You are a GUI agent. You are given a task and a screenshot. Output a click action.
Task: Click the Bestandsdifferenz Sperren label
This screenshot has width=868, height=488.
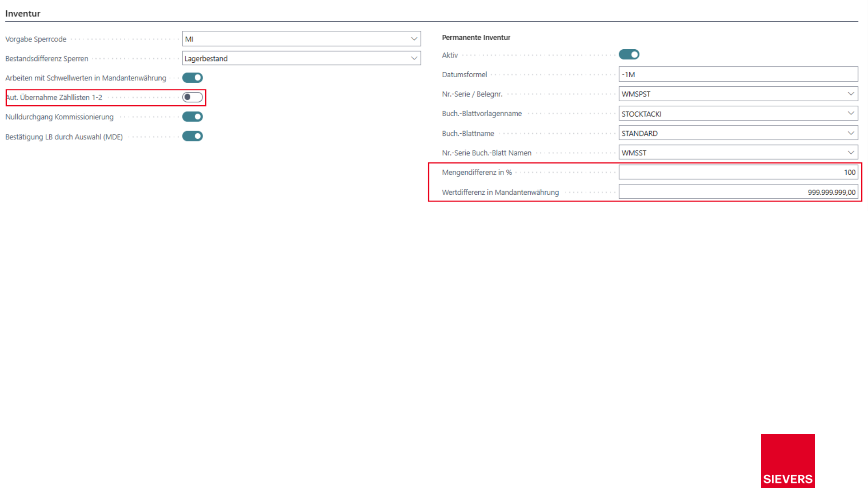(x=47, y=59)
